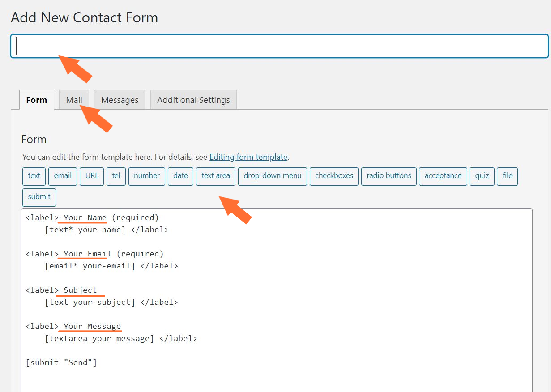Insert a number form-tag

tap(146, 176)
